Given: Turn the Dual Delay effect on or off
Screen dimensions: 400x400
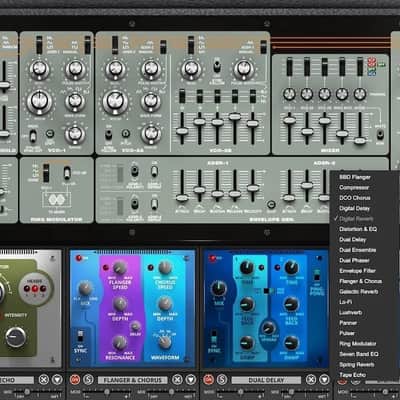Looking at the screenshot, I should [x=209, y=379].
